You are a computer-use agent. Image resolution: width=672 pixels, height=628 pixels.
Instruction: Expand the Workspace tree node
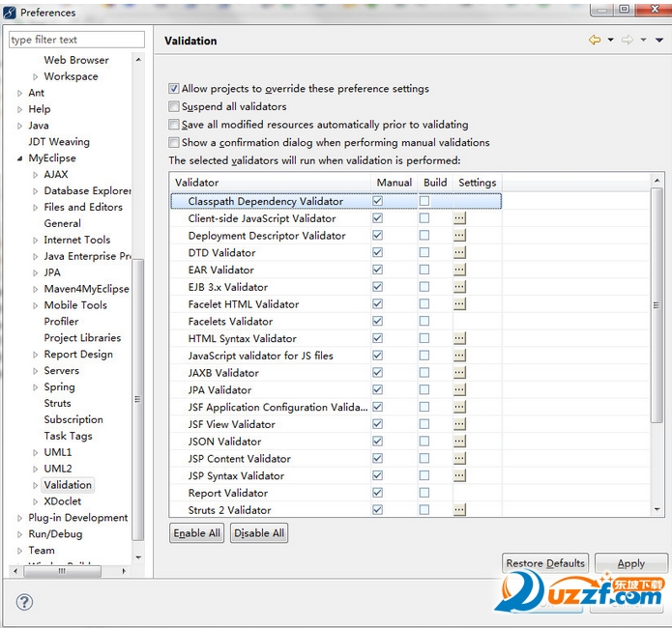pos(35,76)
